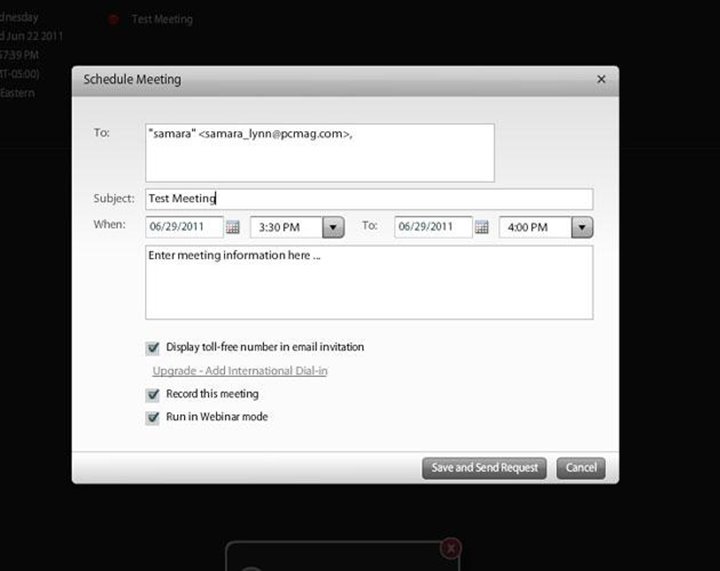Image resolution: width=720 pixels, height=571 pixels.
Task: Open the start date calendar picker
Action: 233,227
